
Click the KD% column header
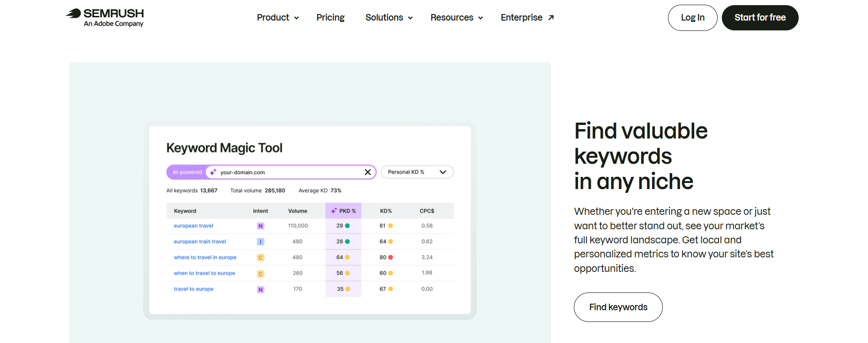(386, 211)
